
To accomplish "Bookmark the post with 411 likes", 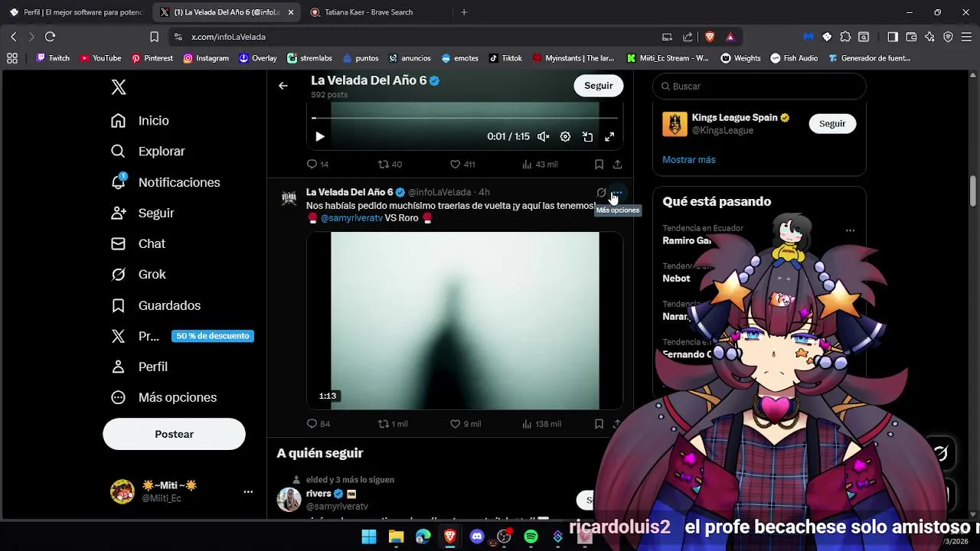I will coord(599,165).
